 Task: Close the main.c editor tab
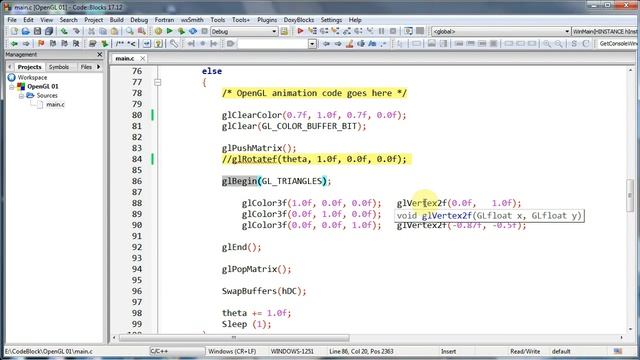(x=142, y=59)
